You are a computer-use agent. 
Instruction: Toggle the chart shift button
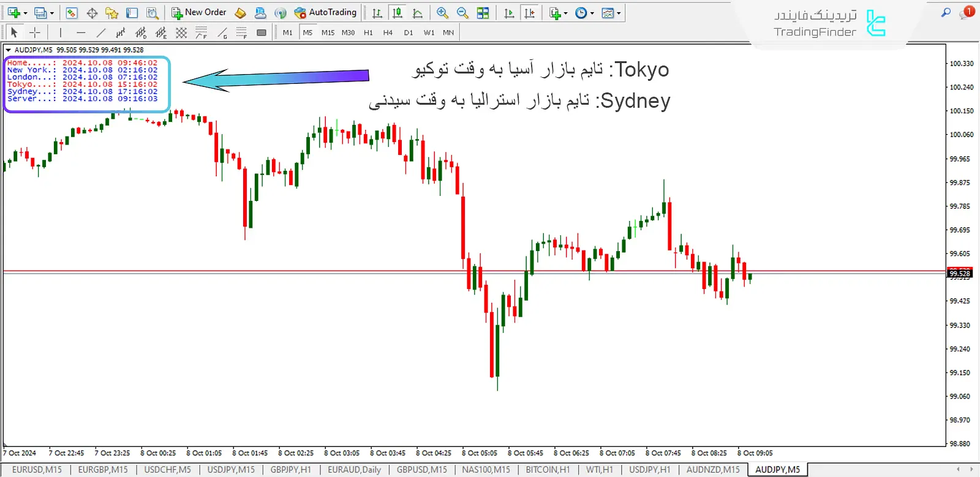530,13
